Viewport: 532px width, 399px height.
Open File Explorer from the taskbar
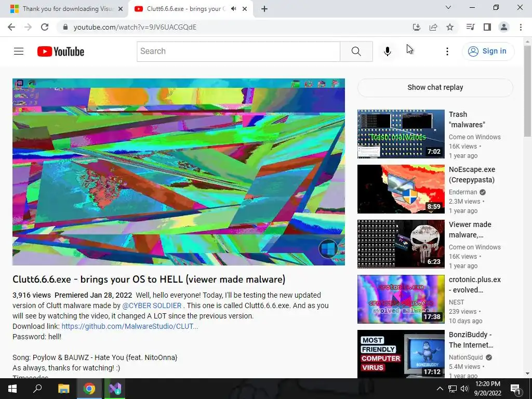(64, 389)
